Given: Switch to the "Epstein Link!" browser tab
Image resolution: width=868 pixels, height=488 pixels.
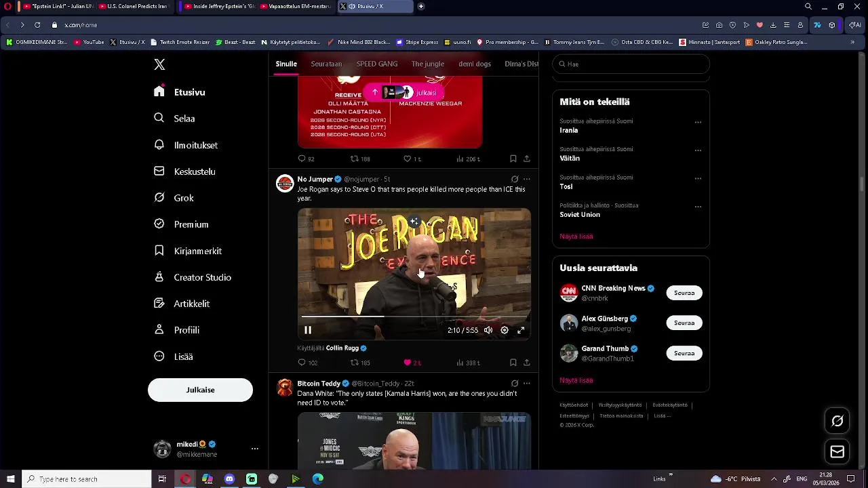Looking at the screenshot, I should tap(57, 6).
